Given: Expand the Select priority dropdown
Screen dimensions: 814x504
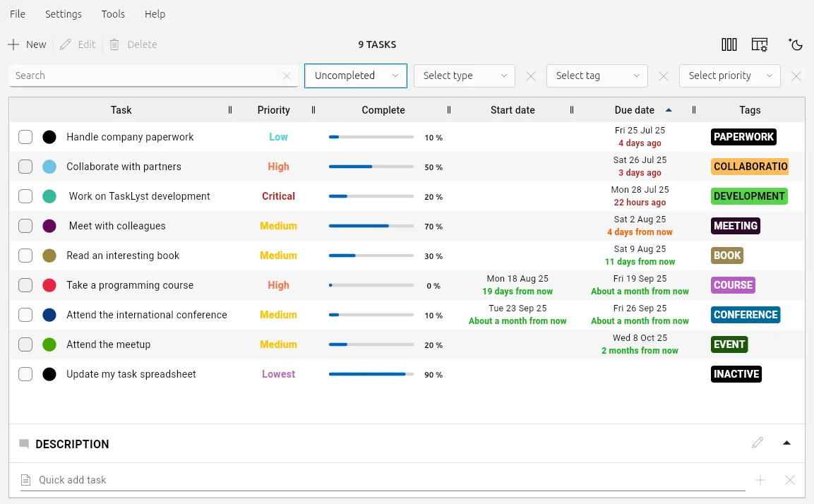Looking at the screenshot, I should point(729,76).
